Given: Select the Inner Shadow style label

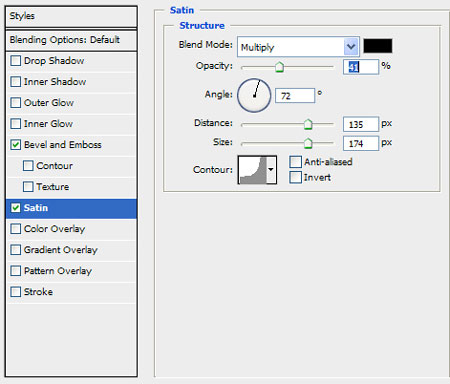Looking at the screenshot, I should (x=55, y=82).
